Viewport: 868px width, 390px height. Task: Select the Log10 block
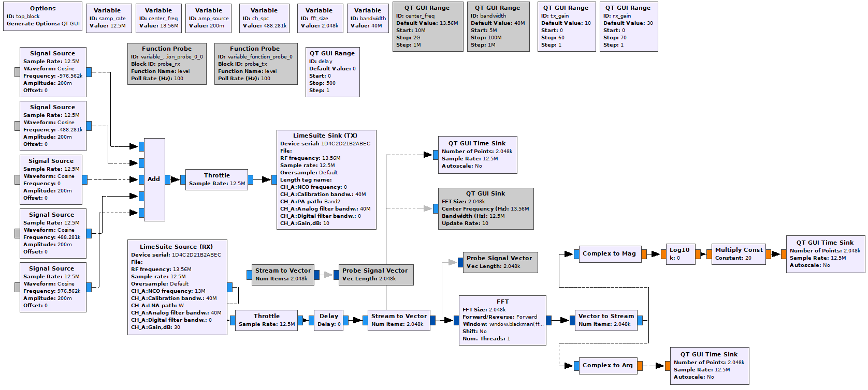click(x=681, y=254)
